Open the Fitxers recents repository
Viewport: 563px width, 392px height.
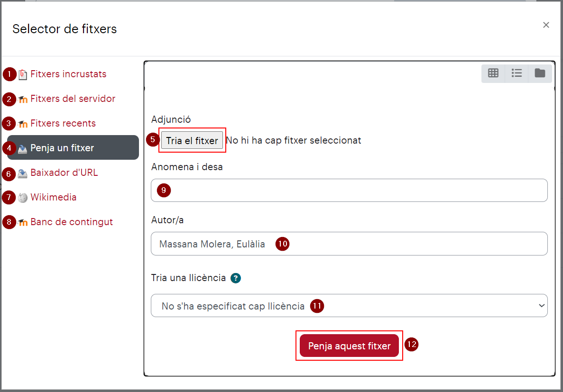63,123
